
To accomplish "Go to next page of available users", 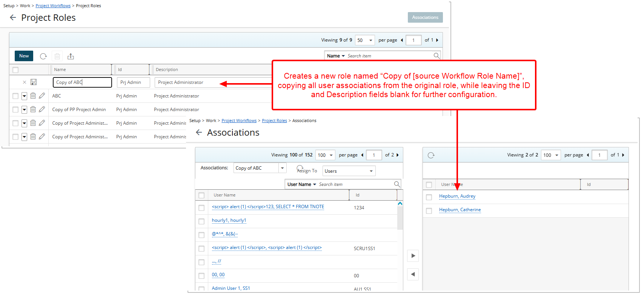I will coord(398,155).
